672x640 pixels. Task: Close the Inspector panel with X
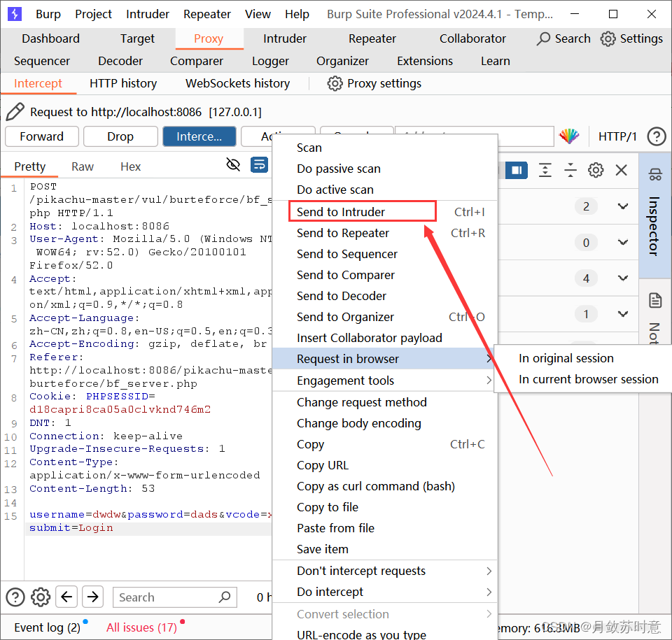[x=622, y=170]
